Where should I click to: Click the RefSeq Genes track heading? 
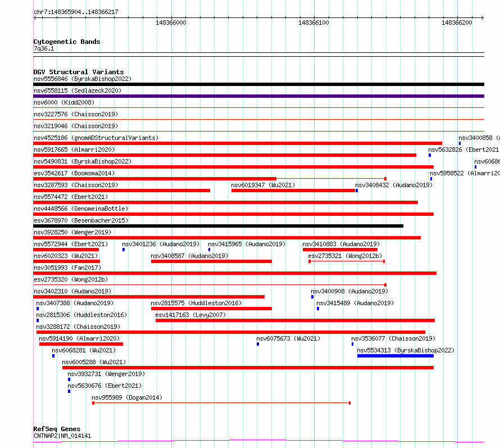point(57,429)
